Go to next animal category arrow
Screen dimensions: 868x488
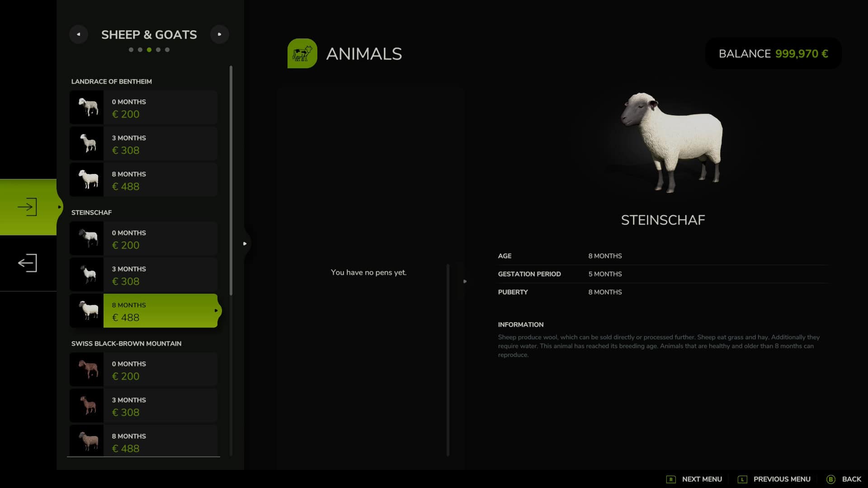[220, 34]
